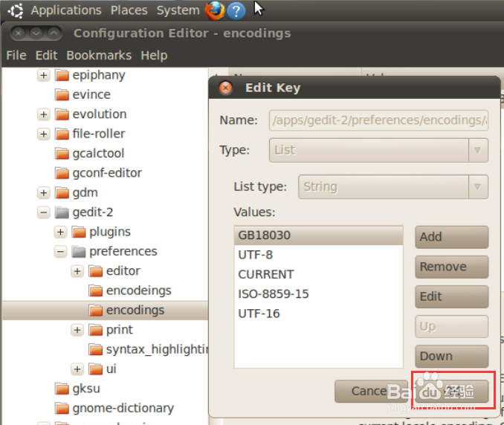Select the gdm tree item
Screen dimensions: 504x425
[85, 192]
